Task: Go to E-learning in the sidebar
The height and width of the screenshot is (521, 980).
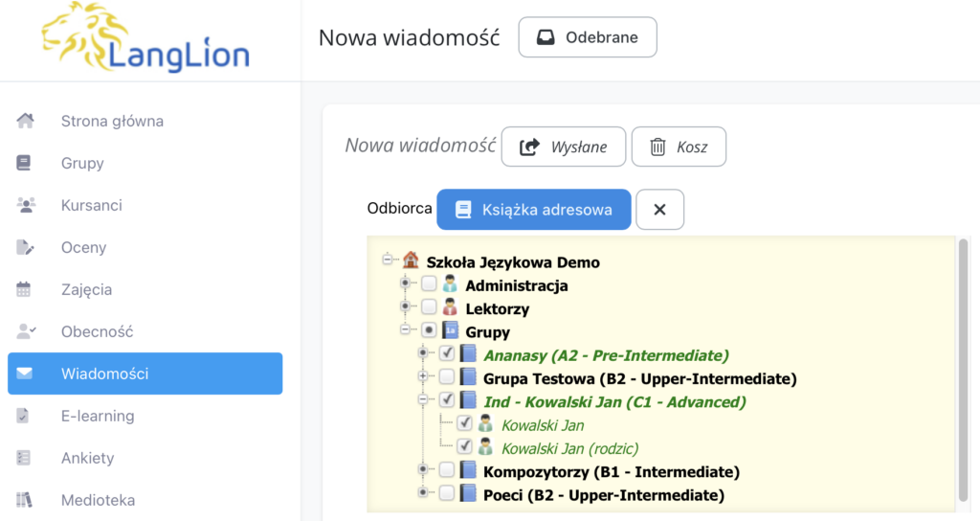Action: [x=97, y=416]
